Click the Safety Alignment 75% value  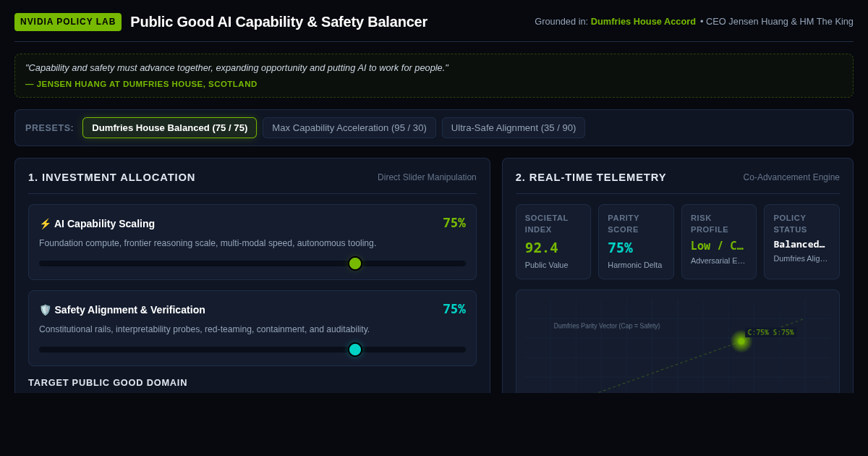(454, 309)
